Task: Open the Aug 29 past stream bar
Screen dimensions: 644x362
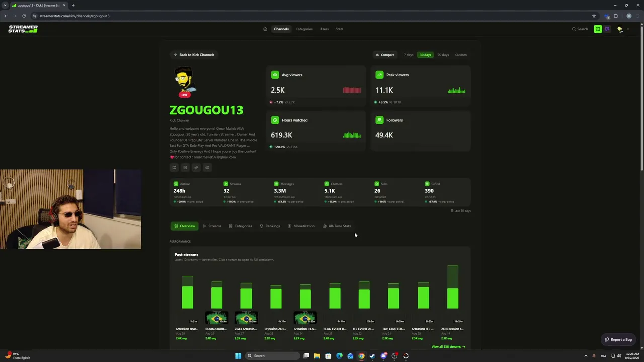Action: [187, 292]
